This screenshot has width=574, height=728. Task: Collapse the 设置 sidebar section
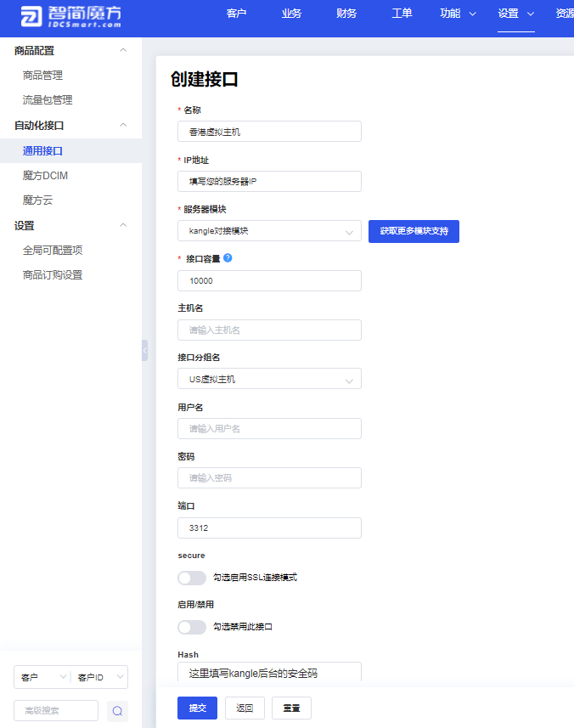coord(123,226)
